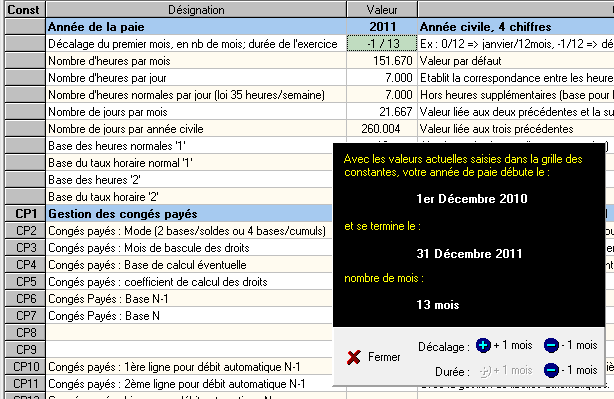
Task: Click the 21.667 value cell
Action: (382, 112)
